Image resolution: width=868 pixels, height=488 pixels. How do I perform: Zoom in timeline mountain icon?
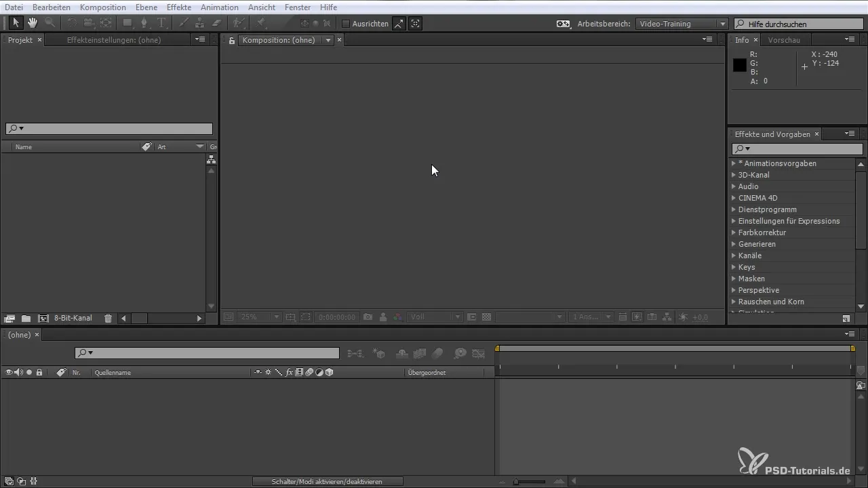pos(558,481)
